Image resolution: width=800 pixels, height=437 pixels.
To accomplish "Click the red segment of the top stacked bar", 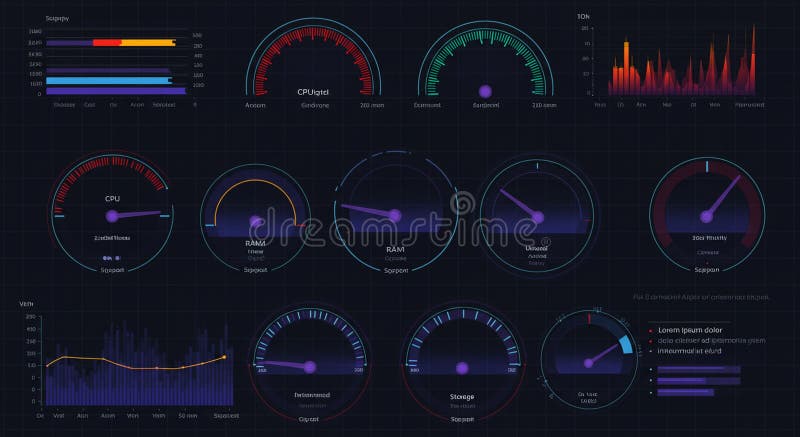I will coord(107,43).
